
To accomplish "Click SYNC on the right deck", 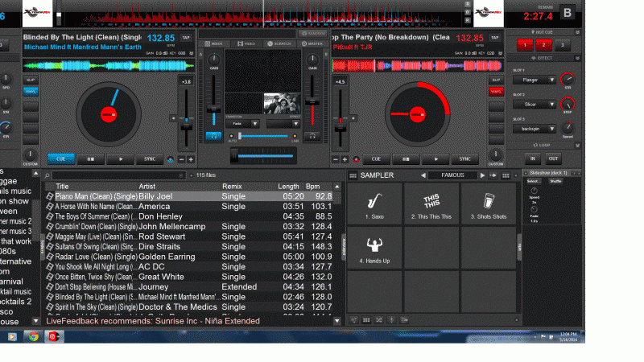I will click(465, 158).
